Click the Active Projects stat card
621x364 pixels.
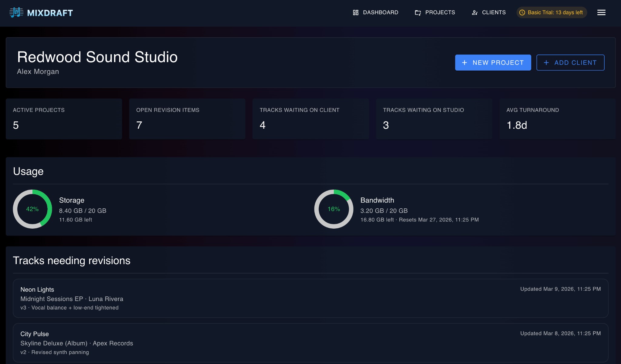[x=64, y=118]
